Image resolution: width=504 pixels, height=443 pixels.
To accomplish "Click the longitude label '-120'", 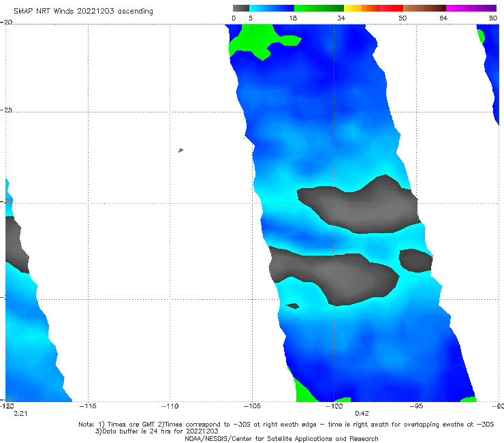I will click(x=7, y=406).
